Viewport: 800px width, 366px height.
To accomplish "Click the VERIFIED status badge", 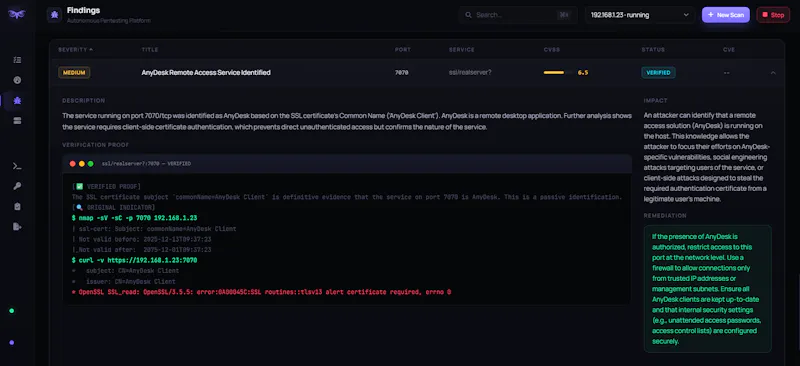I will tap(658, 72).
